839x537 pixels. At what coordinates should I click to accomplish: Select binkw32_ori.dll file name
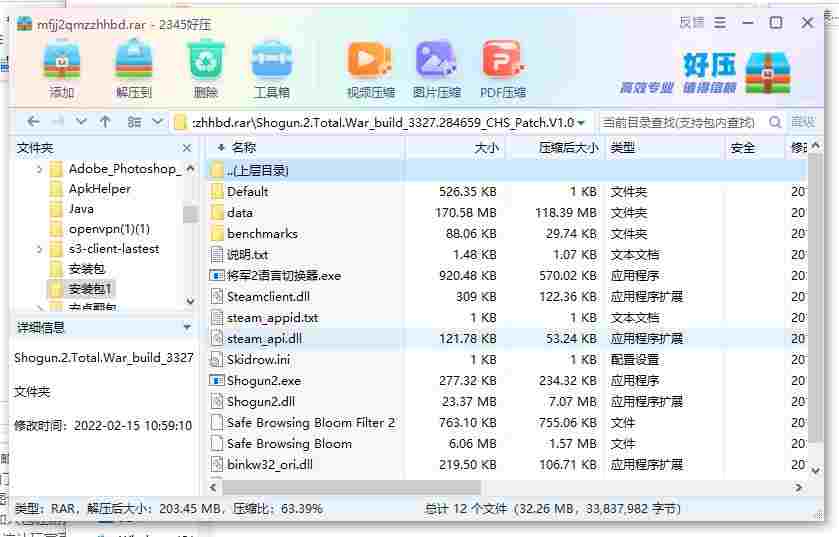[x=270, y=464]
